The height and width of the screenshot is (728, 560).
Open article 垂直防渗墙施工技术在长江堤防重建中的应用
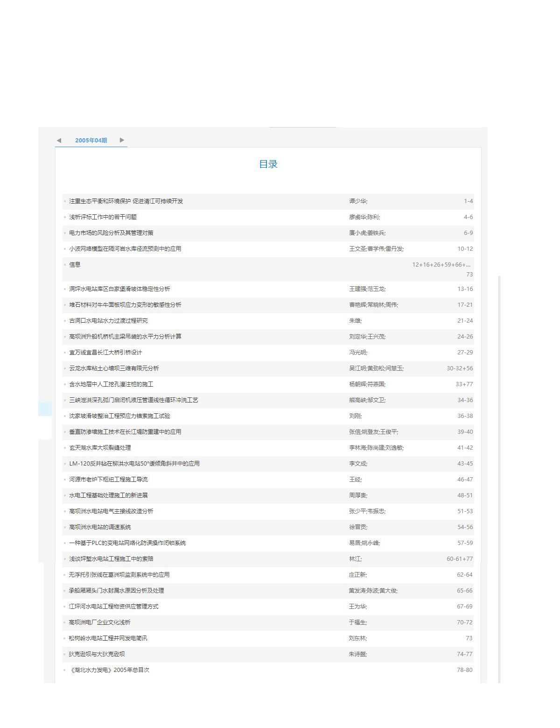(x=125, y=432)
